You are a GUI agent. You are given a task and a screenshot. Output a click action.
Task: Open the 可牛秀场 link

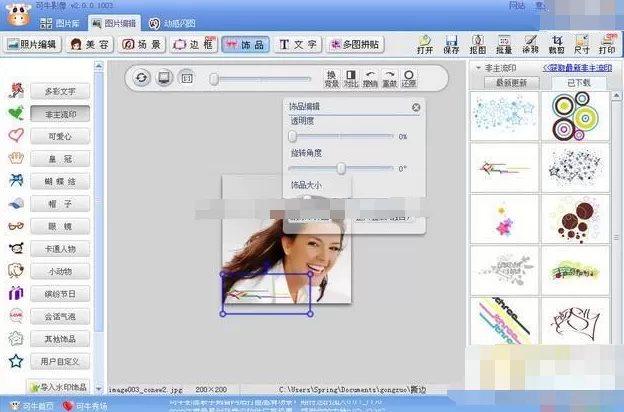(x=85, y=406)
